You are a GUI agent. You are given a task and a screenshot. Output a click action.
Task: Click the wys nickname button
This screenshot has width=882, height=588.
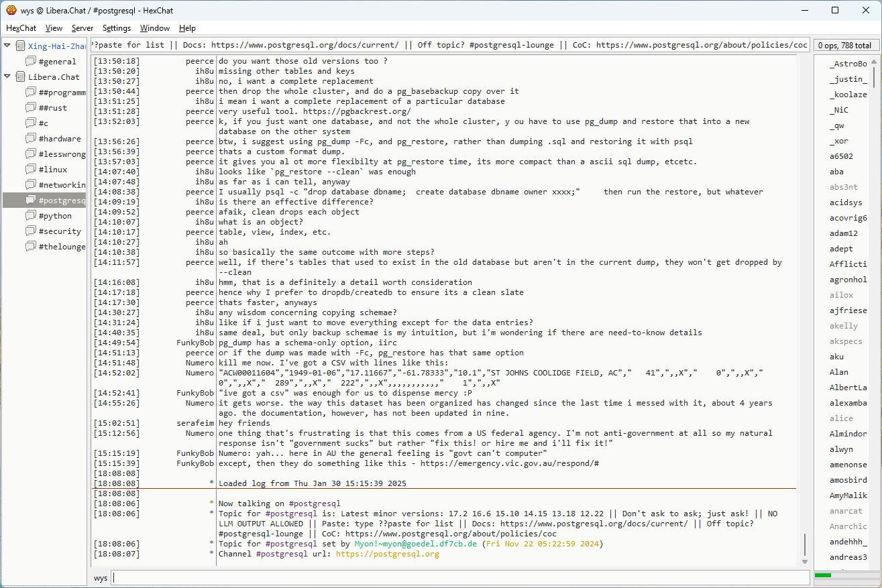[101, 578]
